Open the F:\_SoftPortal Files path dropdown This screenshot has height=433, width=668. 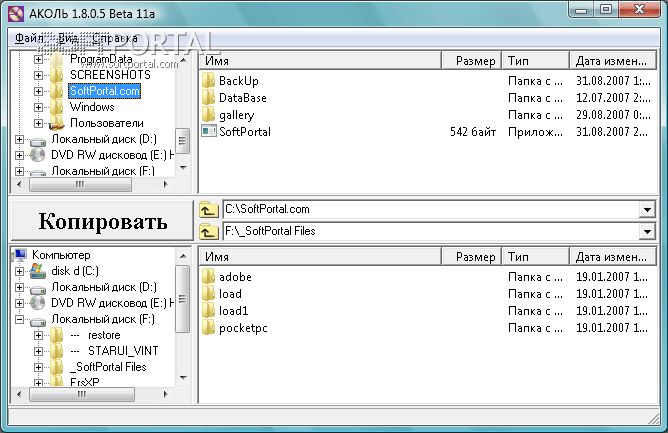(x=647, y=231)
